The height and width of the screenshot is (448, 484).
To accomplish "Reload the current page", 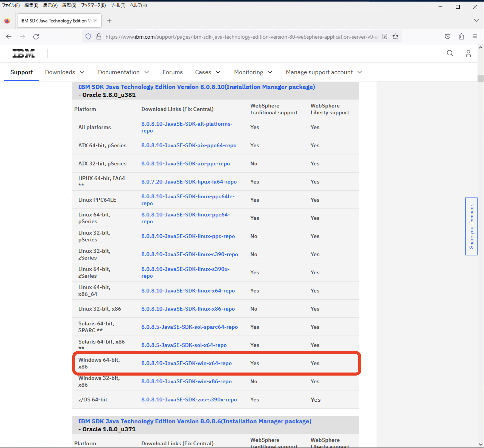I will tap(36, 37).
